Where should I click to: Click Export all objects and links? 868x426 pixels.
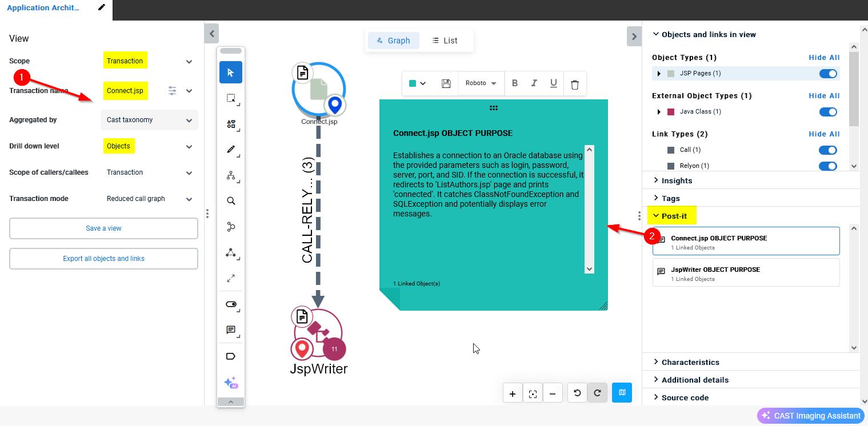click(103, 259)
